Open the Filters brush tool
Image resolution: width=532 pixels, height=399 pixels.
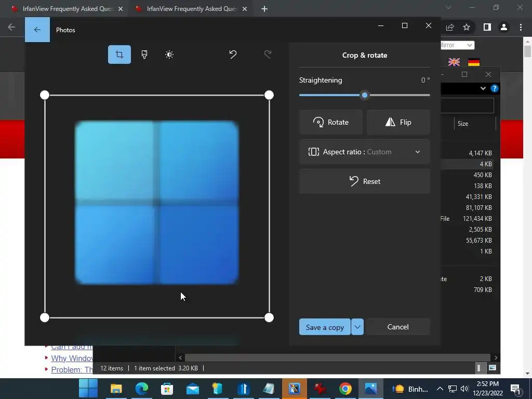pyautogui.click(x=144, y=54)
